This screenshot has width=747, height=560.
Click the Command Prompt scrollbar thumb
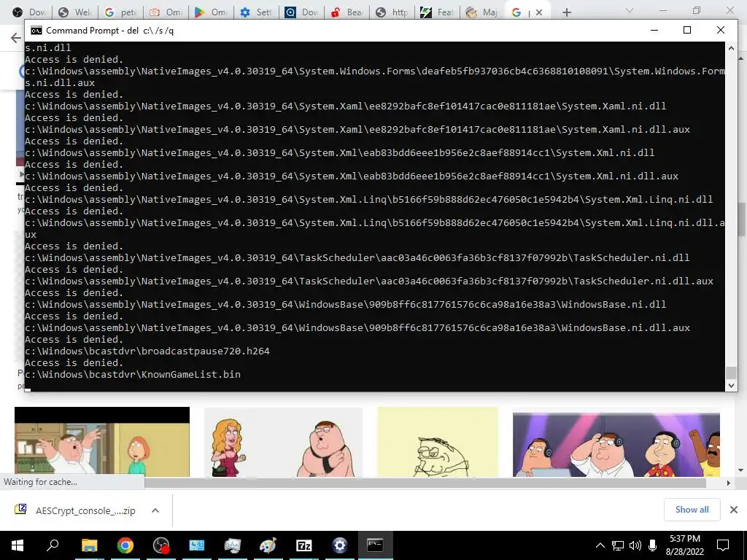pyautogui.click(x=731, y=373)
